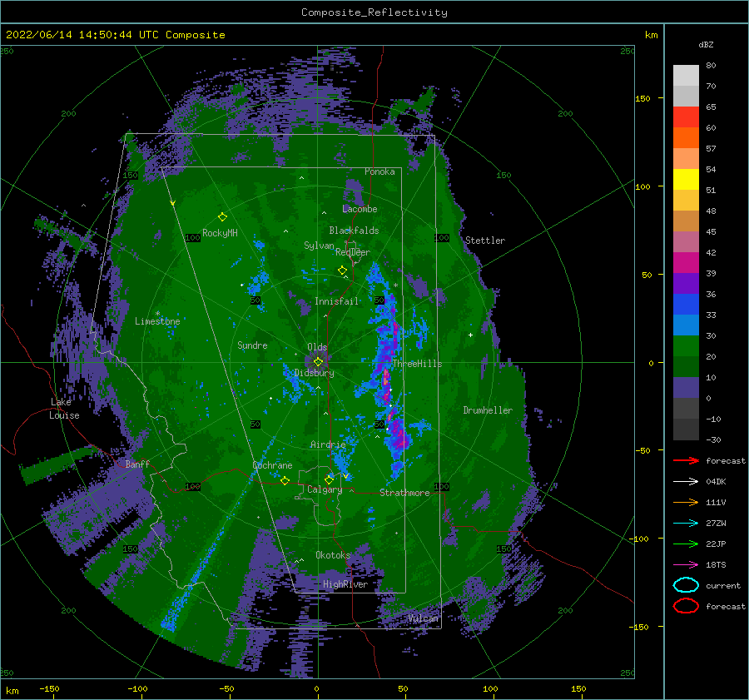This screenshot has width=749, height=700.
Task: Click the yellow diamond marker beside RockyMH
Action: point(222,217)
